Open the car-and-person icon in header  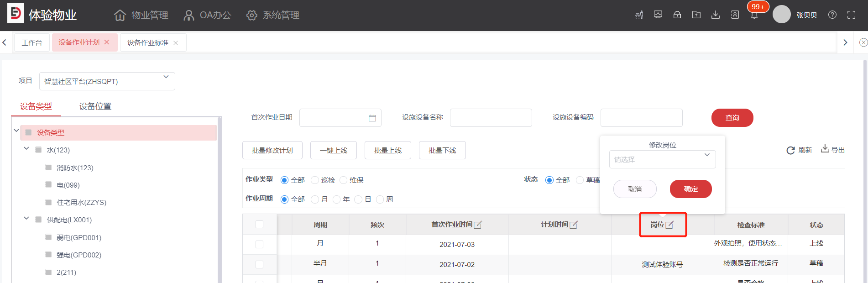pyautogui.click(x=639, y=15)
